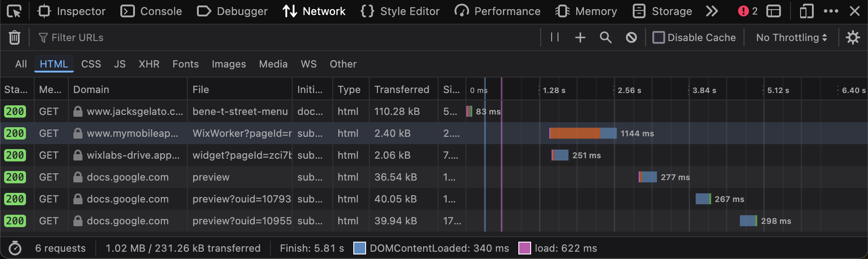Image resolution: width=868 pixels, height=259 pixels.
Task: Click the Finish: 5.81 s status entry
Action: 312,248
